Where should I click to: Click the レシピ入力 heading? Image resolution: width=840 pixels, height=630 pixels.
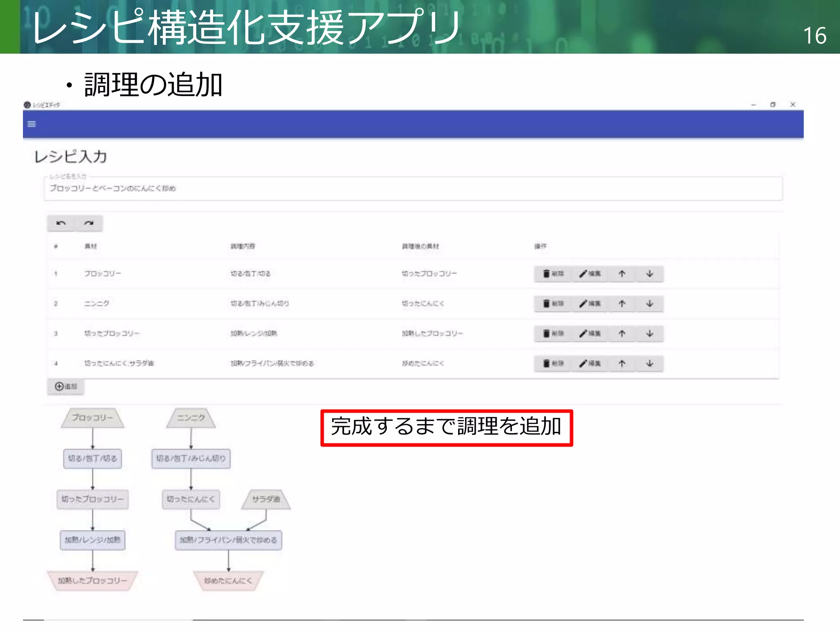tap(71, 157)
